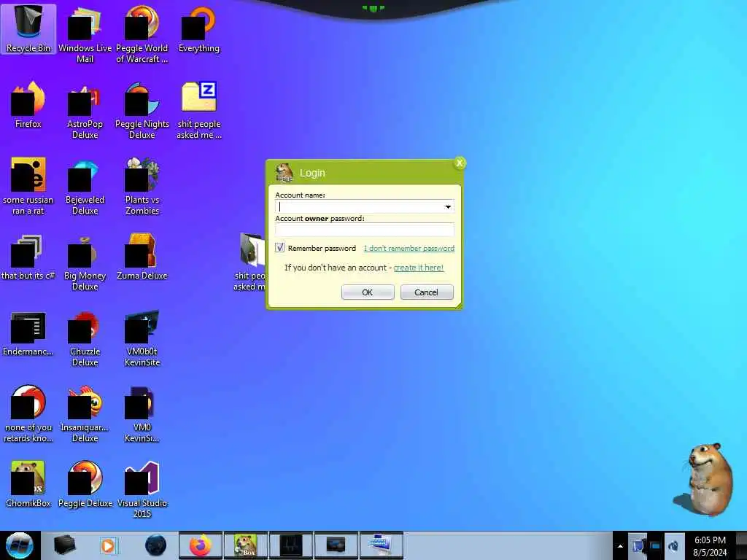This screenshot has width=747, height=560.
Task: Select the ChomikBox desktop shortcut
Action: 28,484
